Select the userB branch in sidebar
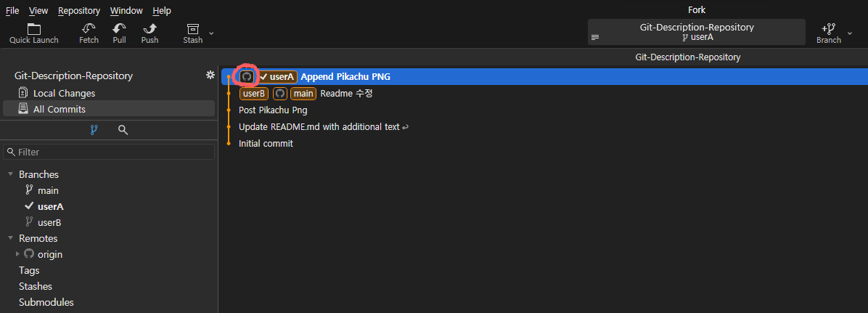This screenshot has width=868, height=313. click(49, 222)
